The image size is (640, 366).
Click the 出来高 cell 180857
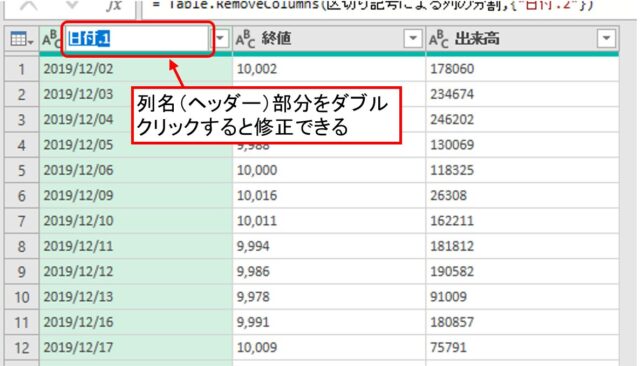(x=522, y=322)
